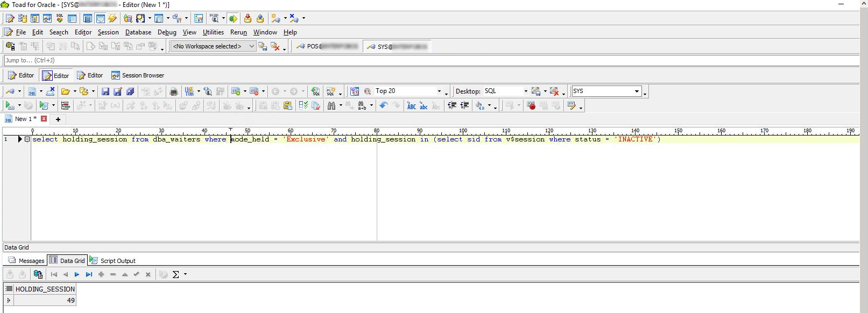Viewport: 868px width, 313px height.
Task: Click the HOLDING_SESSION column header
Action: pyautogui.click(x=45, y=289)
